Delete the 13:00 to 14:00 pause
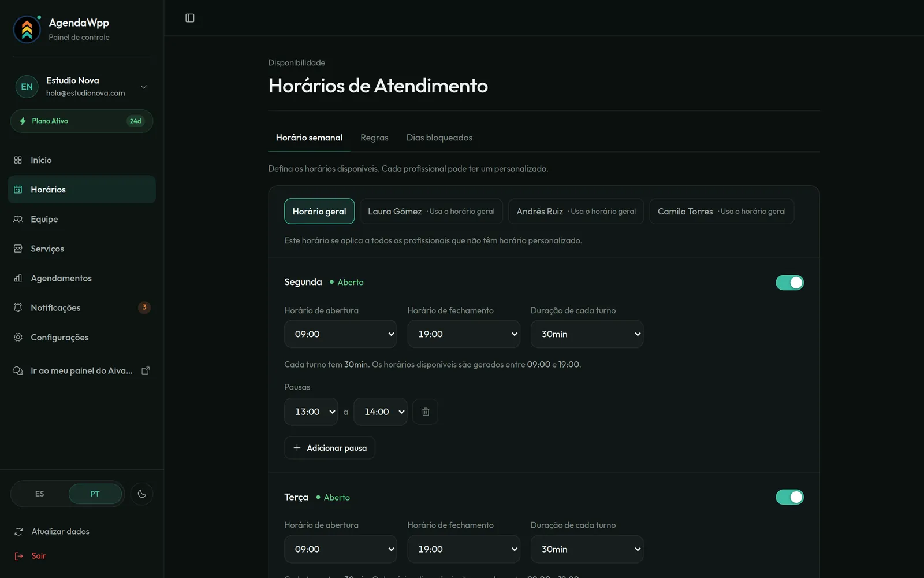 pyautogui.click(x=426, y=412)
